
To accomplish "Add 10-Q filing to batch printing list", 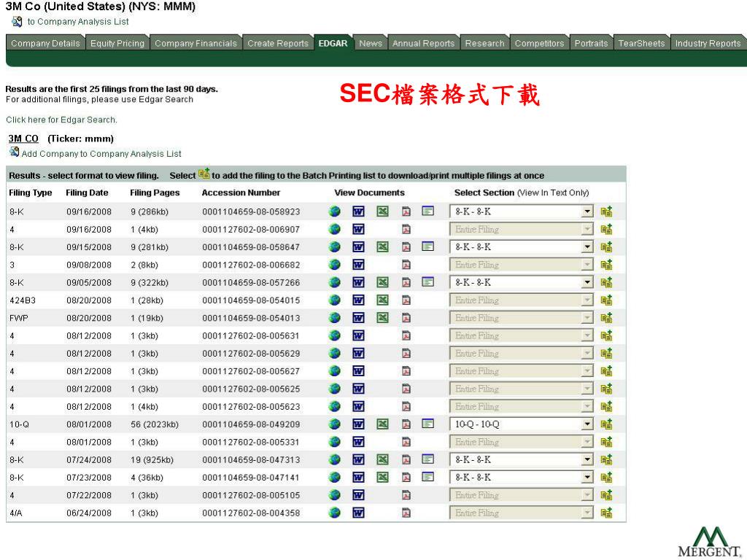I will pos(606,424).
